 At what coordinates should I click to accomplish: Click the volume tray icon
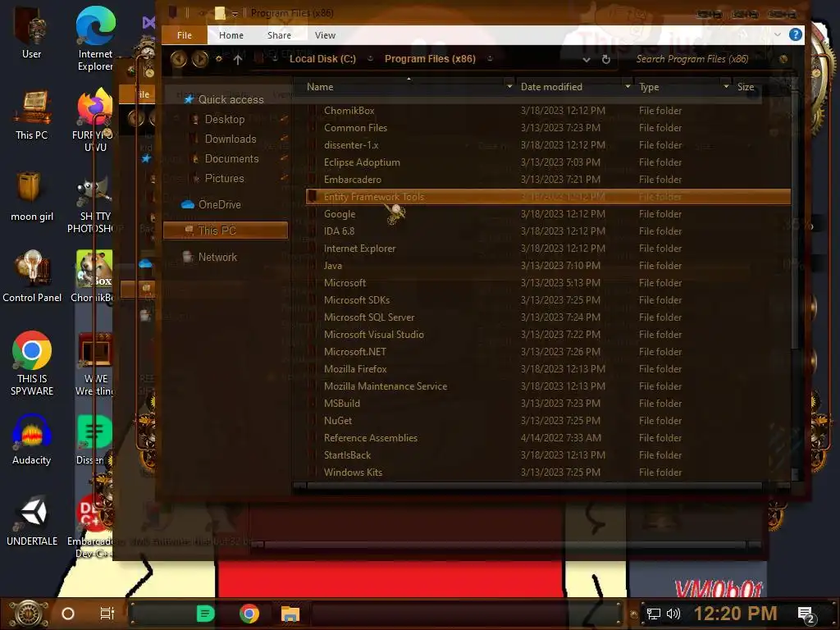tap(673, 614)
